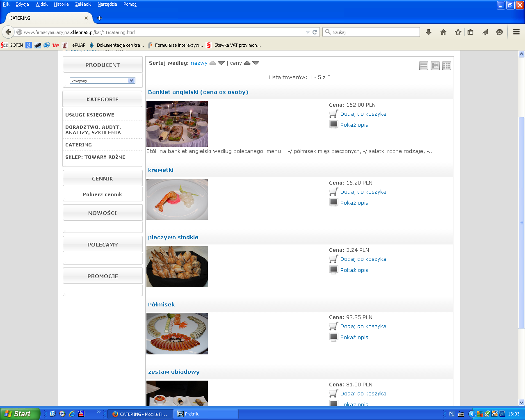This screenshot has height=420, width=525.
Task: Expand hidden quick launch icons chevron
Action: (x=98, y=412)
